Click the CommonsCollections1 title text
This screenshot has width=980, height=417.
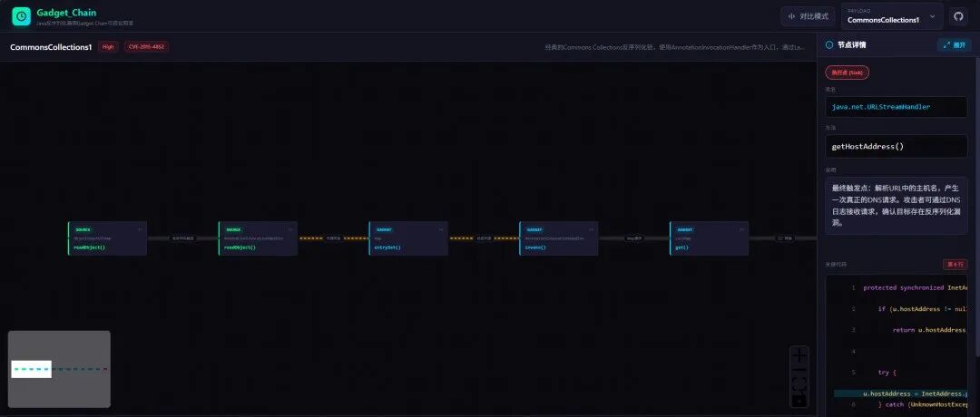pos(51,47)
